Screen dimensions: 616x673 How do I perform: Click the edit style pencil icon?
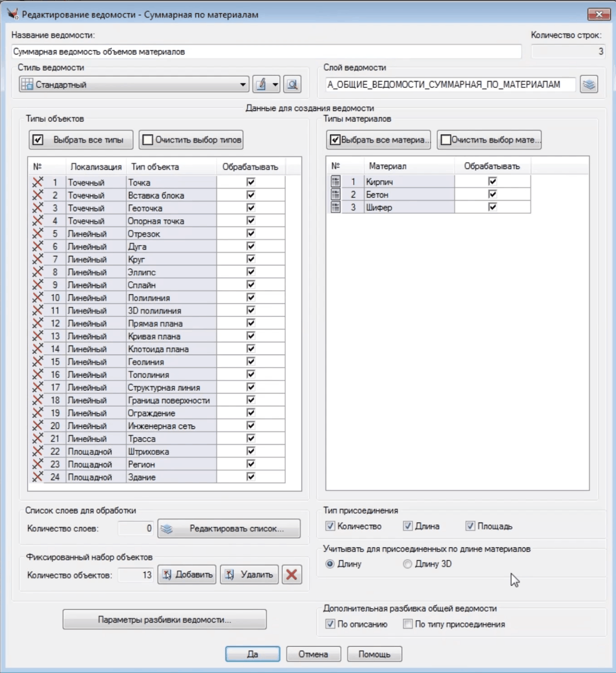[261, 85]
